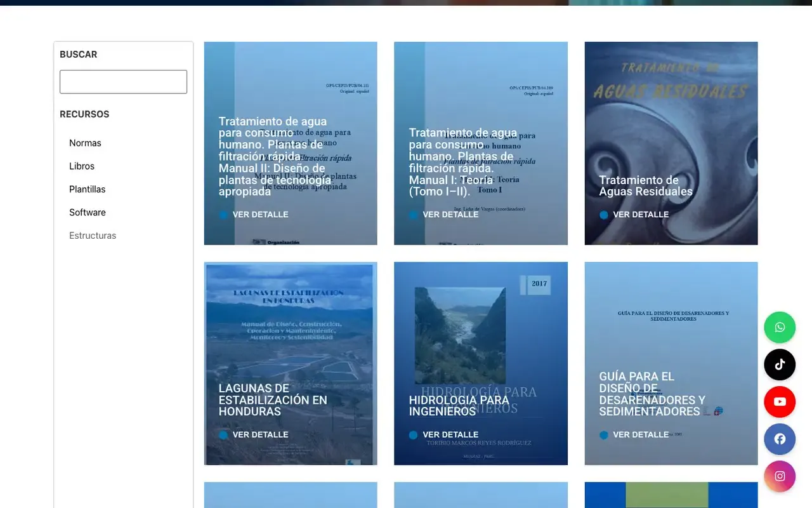Viewport: 812px width, 508px height.
Task: Select Software in Recursos list
Action: (x=88, y=213)
